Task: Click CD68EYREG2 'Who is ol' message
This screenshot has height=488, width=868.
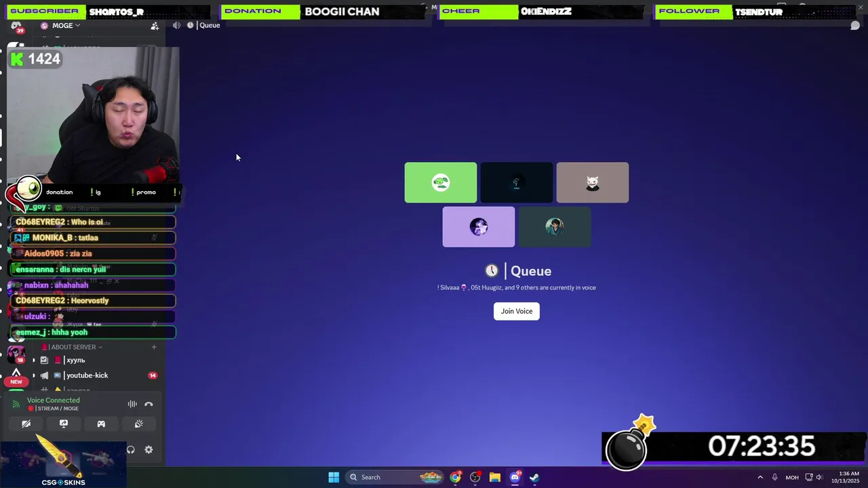Action: pyautogui.click(x=94, y=222)
